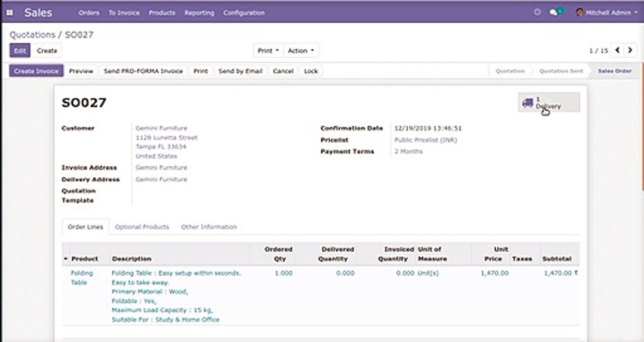The width and height of the screenshot is (644, 342).
Task: Click Ordered Qty column header
Action: pos(278,254)
